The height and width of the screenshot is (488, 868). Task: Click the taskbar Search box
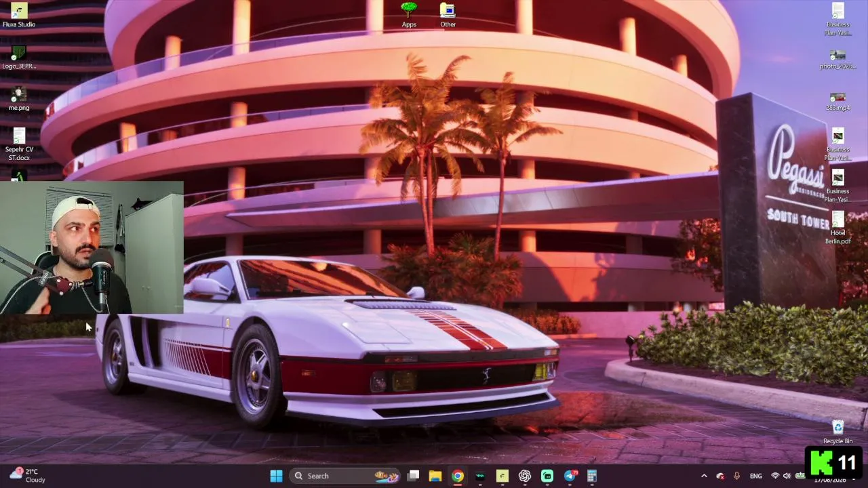[x=346, y=476]
